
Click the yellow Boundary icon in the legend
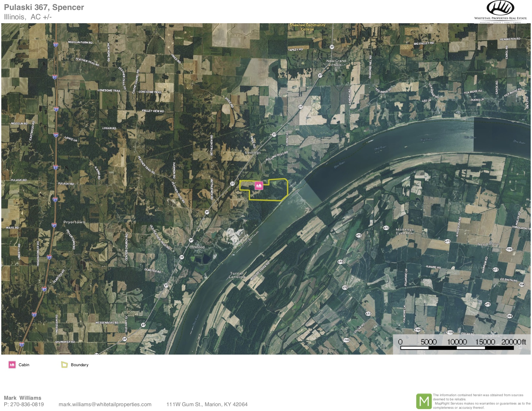click(x=64, y=365)
